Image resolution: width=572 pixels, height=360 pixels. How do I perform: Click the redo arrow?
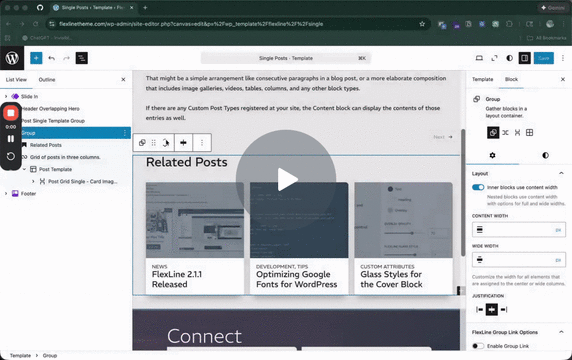[66, 58]
